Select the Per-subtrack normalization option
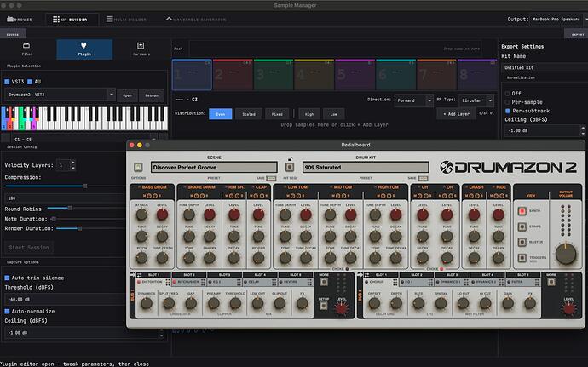 507,111
